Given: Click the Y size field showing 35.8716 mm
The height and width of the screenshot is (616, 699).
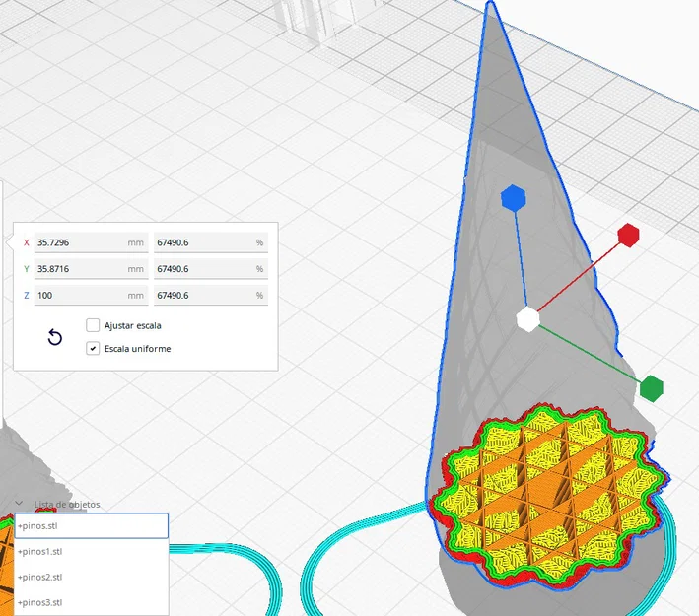Looking at the screenshot, I should point(91,269).
